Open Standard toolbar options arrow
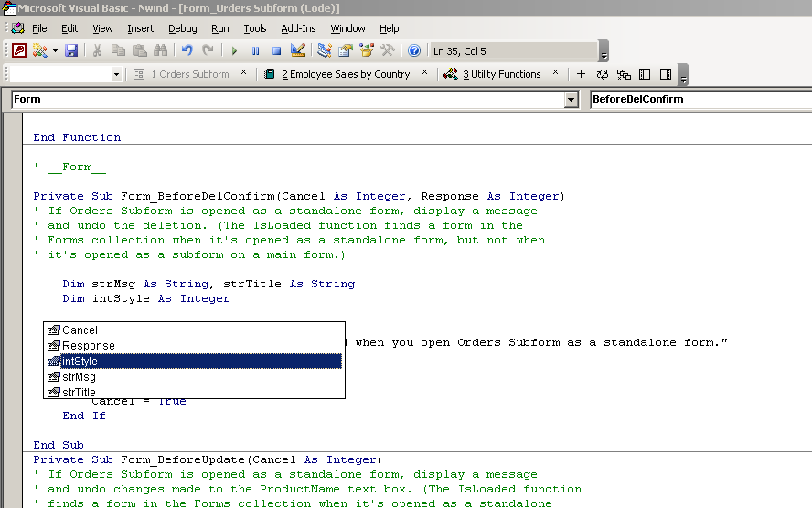The height and width of the screenshot is (508, 812). point(604,51)
